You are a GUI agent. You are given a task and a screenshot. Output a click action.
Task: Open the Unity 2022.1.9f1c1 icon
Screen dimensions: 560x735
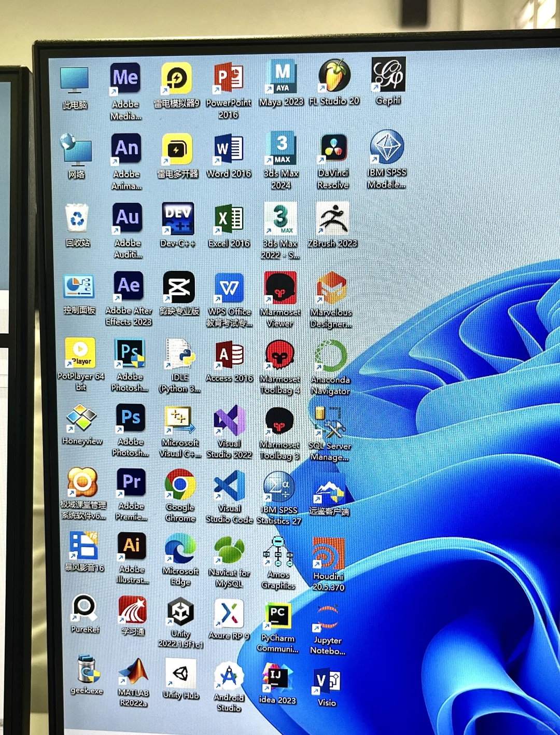click(x=180, y=612)
